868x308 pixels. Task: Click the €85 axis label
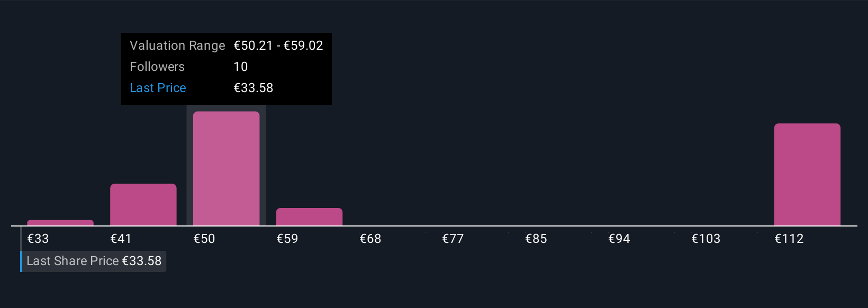(x=536, y=239)
